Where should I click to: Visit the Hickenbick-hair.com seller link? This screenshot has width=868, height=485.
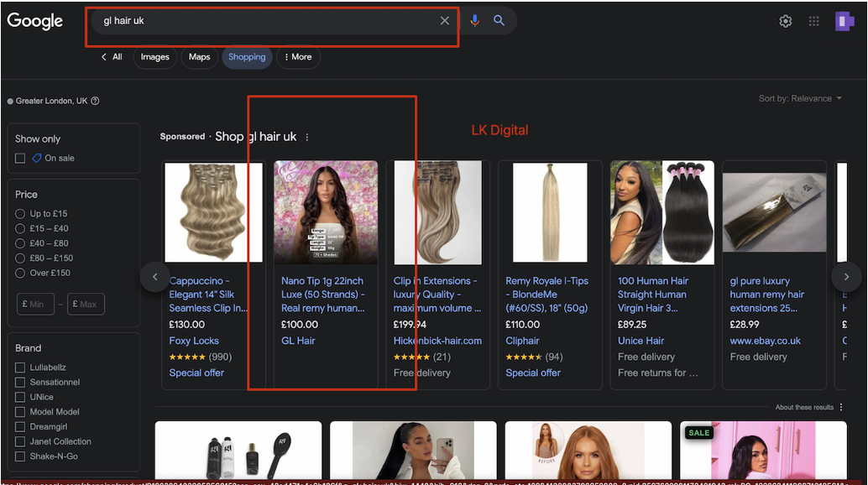coord(437,341)
